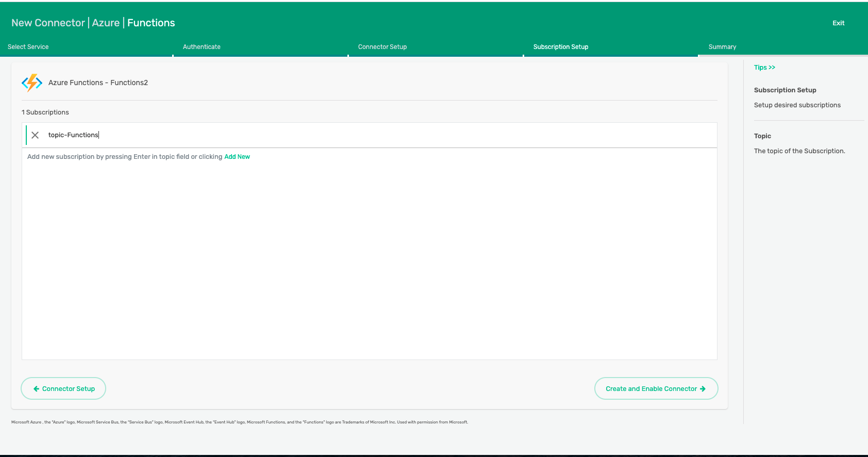Switch to the Authenticate step
868x457 pixels.
(x=202, y=47)
